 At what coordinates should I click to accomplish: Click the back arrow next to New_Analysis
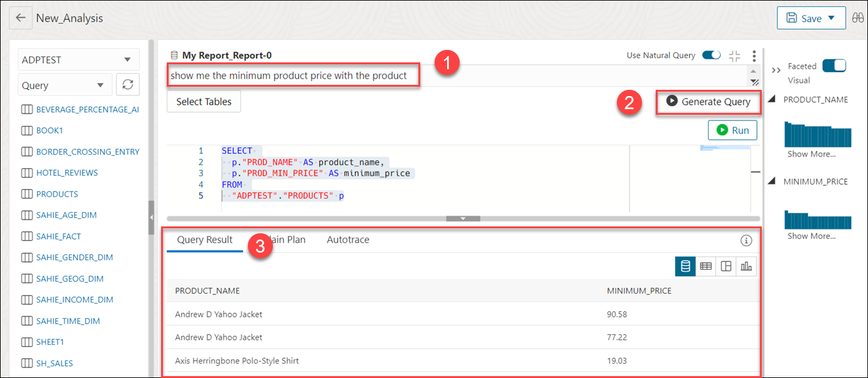[21, 17]
